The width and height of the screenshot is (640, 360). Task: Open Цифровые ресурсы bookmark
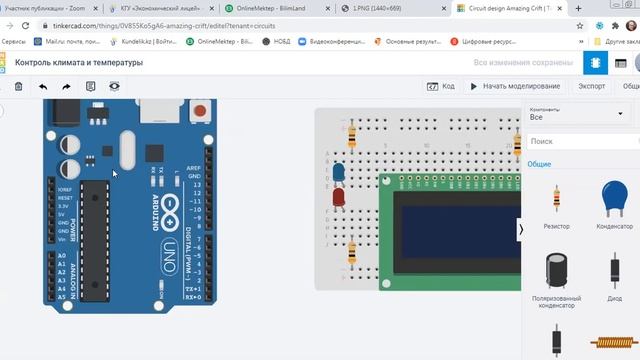pos(484,41)
